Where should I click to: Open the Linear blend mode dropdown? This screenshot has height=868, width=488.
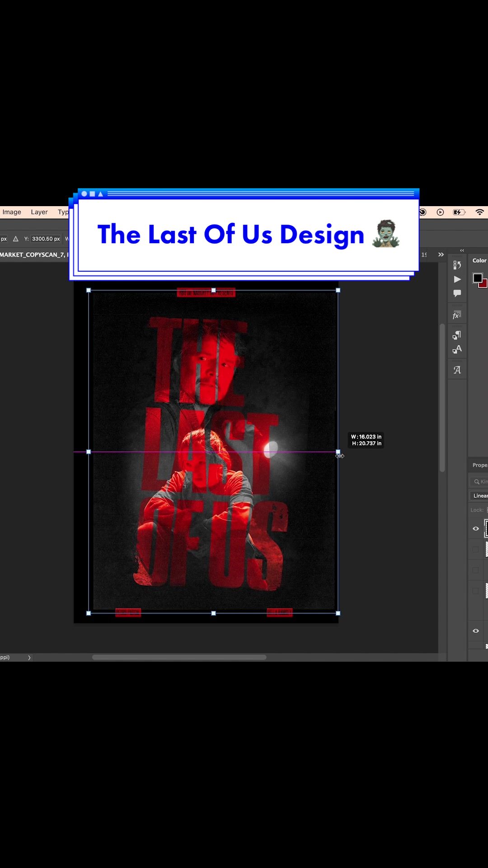pyautogui.click(x=479, y=496)
